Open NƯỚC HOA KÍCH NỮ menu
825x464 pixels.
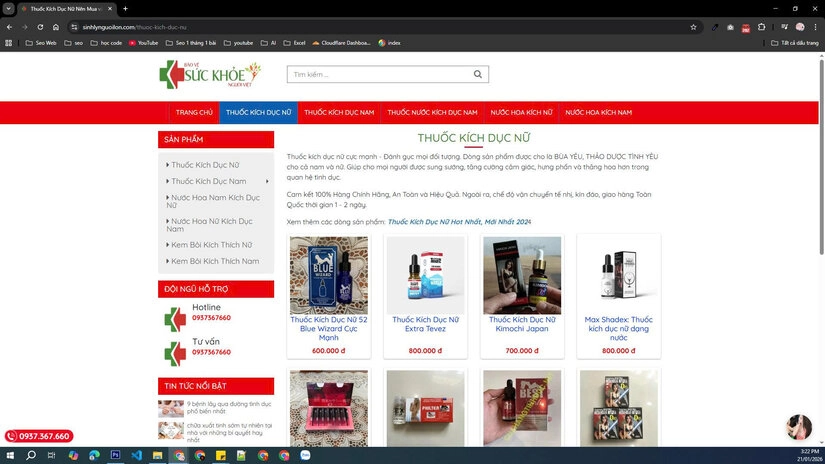521,113
